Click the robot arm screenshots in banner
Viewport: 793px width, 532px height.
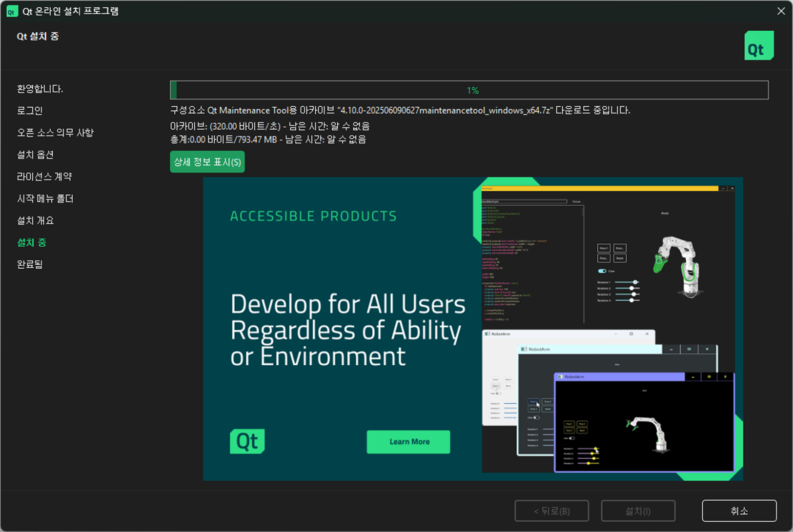tap(608, 329)
